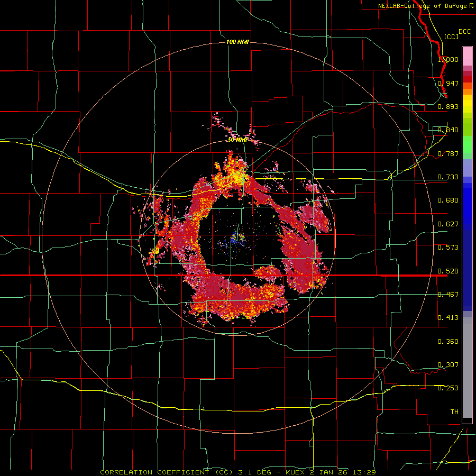Screen dimensions: 476x476
Task: Click the DCC label above the color scale
Action: pyautogui.click(x=464, y=32)
